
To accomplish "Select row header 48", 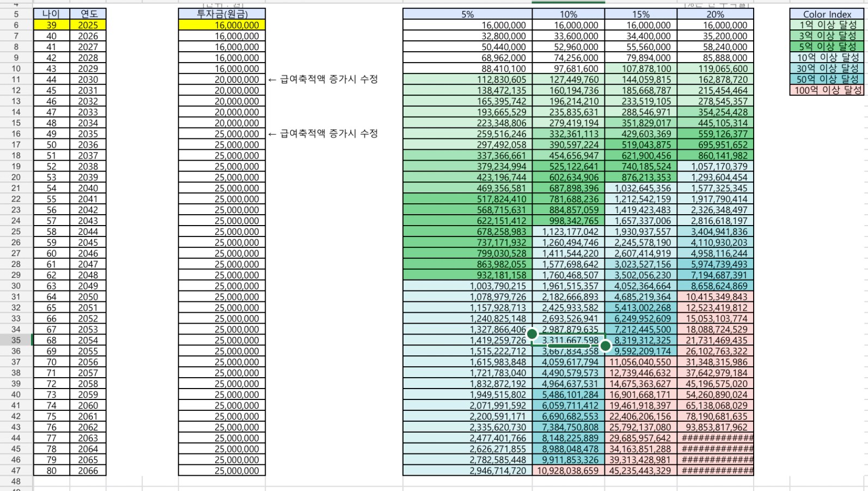I will point(16,482).
